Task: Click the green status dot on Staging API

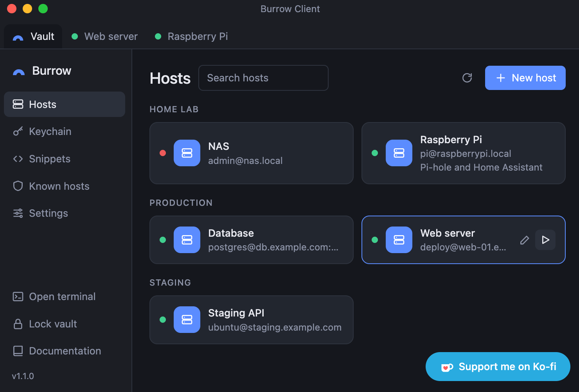Action: (163, 320)
